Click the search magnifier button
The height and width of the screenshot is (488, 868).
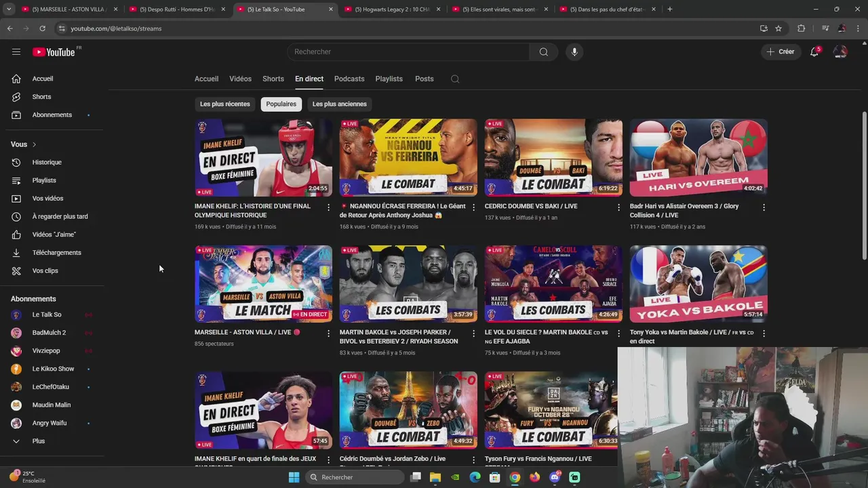[544, 52]
